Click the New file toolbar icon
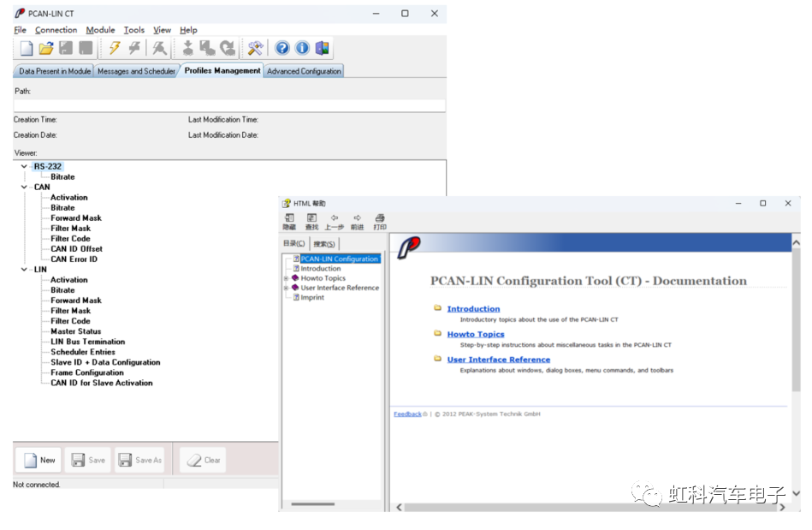 26,48
